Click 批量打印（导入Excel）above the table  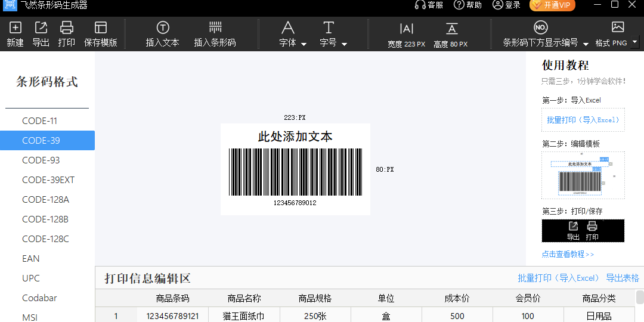559,278
